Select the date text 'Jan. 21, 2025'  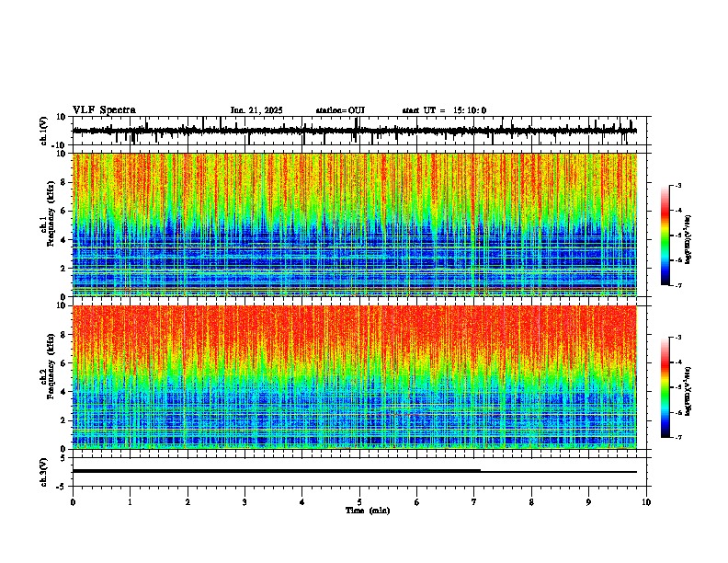click(256, 110)
